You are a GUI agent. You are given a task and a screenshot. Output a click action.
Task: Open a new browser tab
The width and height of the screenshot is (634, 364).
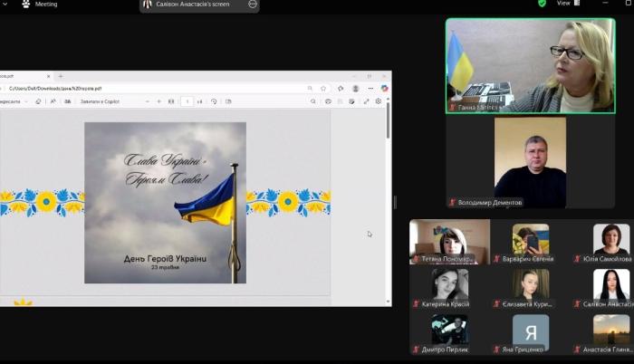tap(61, 76)
